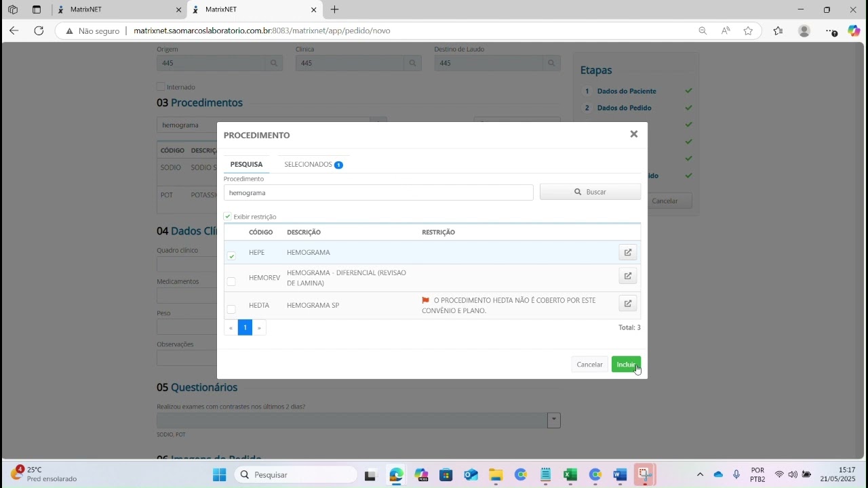Viewport: 868px width, 488px height.
Task: Open Copilot in the Edge toolbar
Action: click(854, 30)
